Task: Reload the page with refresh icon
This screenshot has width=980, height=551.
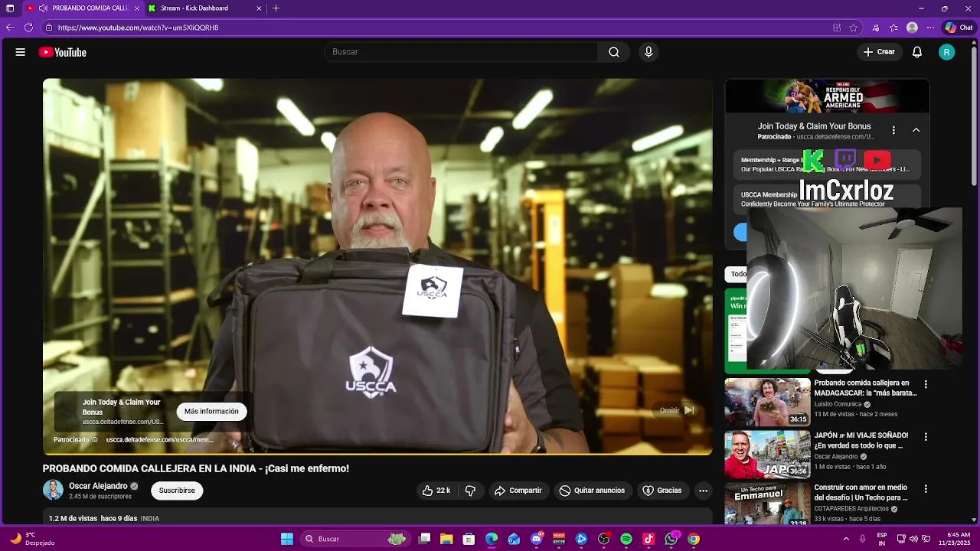Action: click(28, 28)
